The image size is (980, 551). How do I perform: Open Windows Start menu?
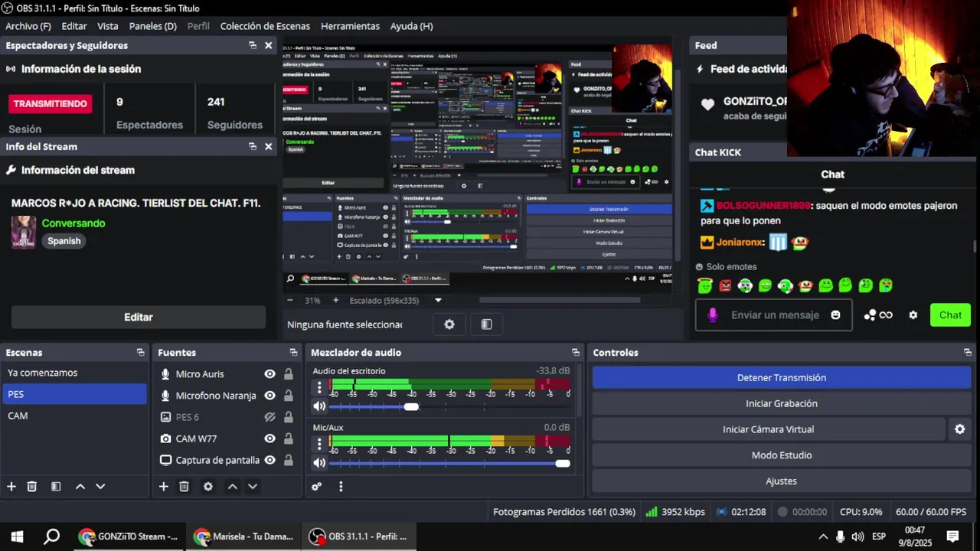[17, 536]
